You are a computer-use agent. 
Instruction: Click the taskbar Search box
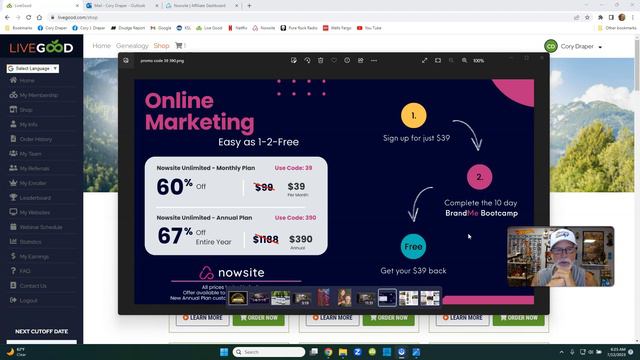pos(269,352)
